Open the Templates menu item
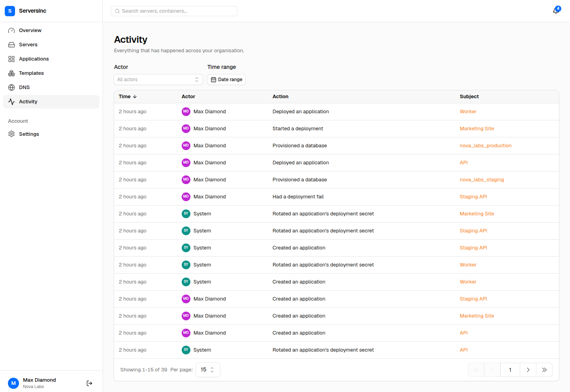The image size is (570, 392). (51, 73)
